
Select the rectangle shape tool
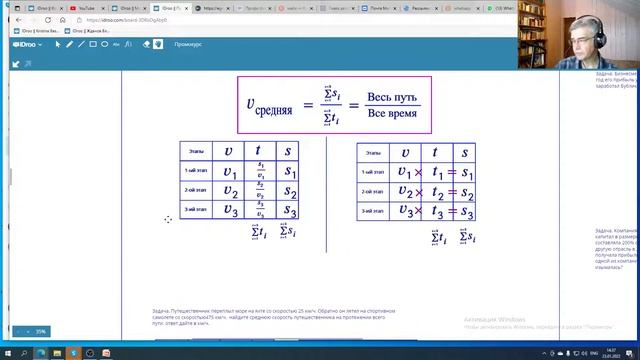tap(93, 44)
